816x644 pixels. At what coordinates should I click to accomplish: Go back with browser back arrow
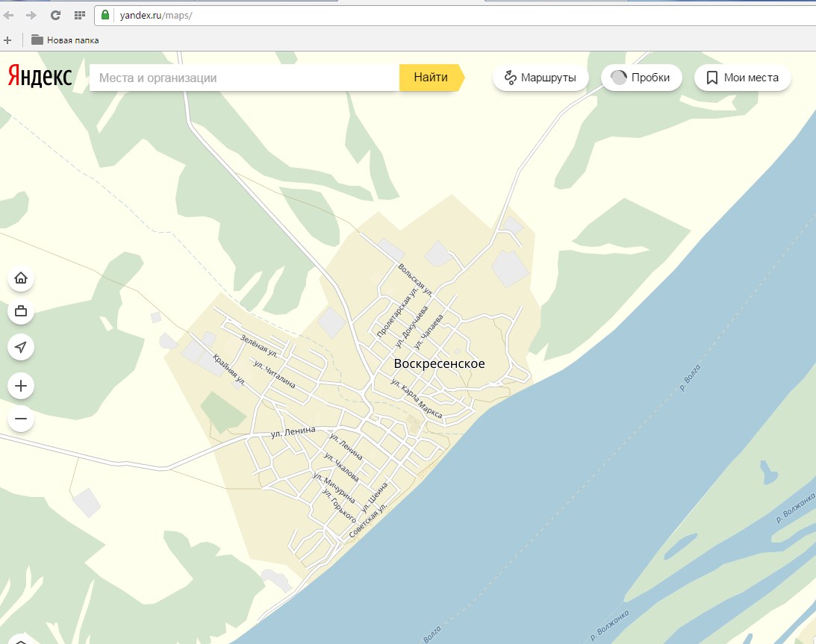9,15
